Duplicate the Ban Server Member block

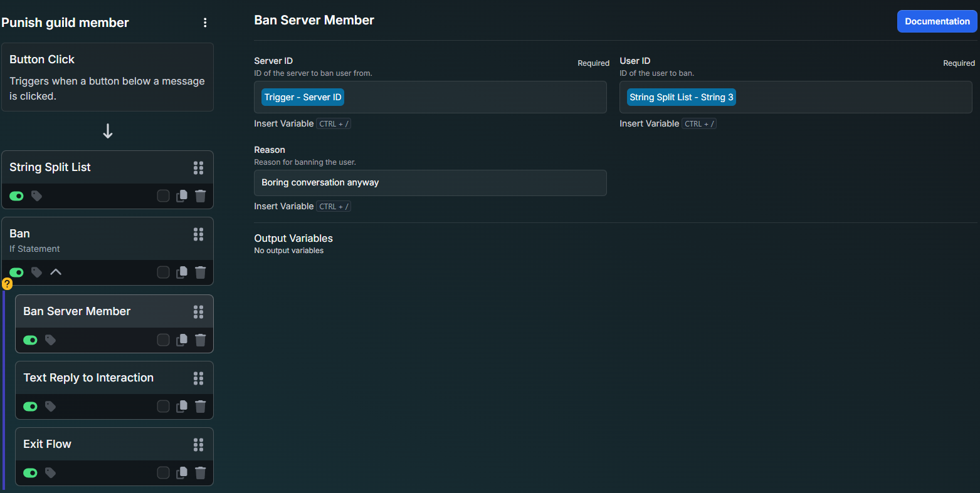point(182,340)
